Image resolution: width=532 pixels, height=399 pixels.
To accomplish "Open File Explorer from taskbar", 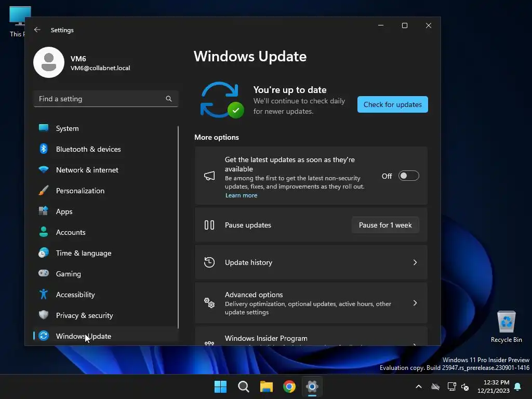I will (x=267, y=387).
